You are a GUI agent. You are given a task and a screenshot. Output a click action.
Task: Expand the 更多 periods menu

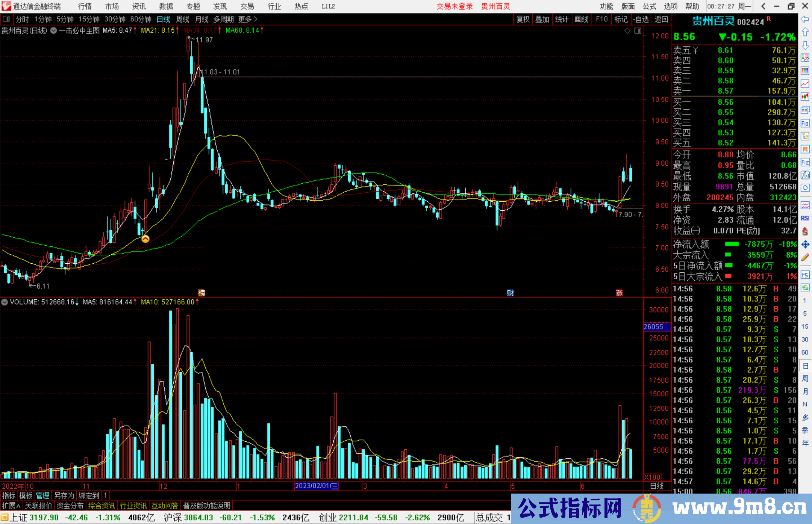pyautogui.click(x=248, y=19)
